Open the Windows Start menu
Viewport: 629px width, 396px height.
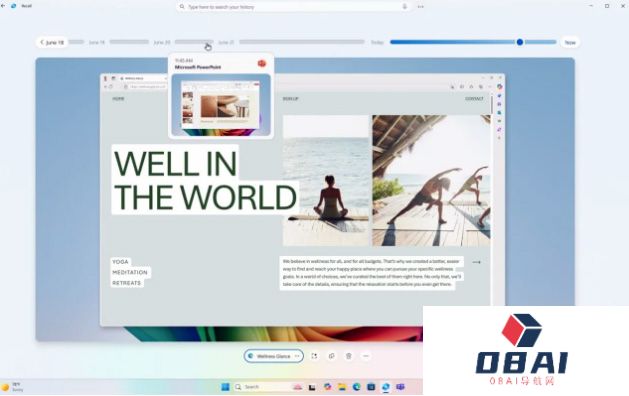225,387
